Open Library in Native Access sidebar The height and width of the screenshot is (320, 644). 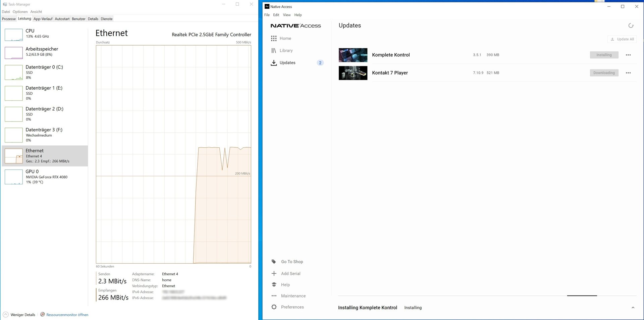(286, 51)
